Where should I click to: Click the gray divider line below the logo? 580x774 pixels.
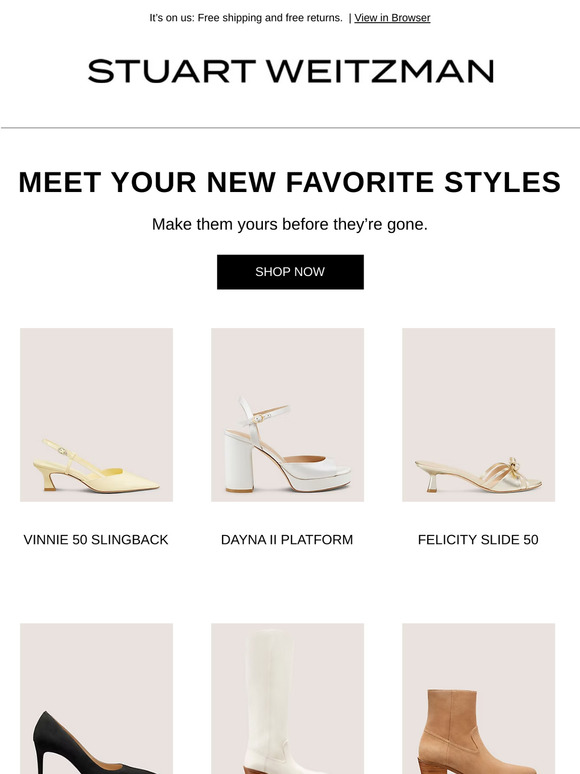(x=290, y=128)
